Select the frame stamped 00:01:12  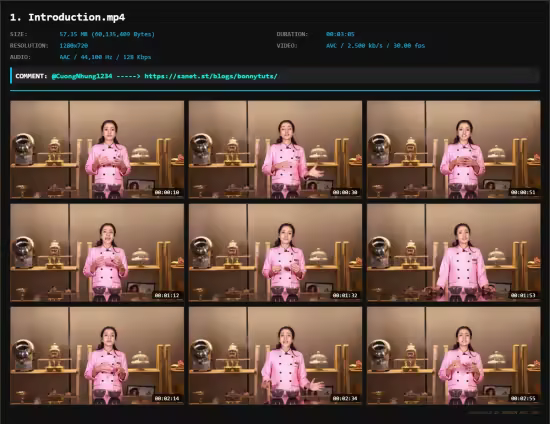coord(97,253)
